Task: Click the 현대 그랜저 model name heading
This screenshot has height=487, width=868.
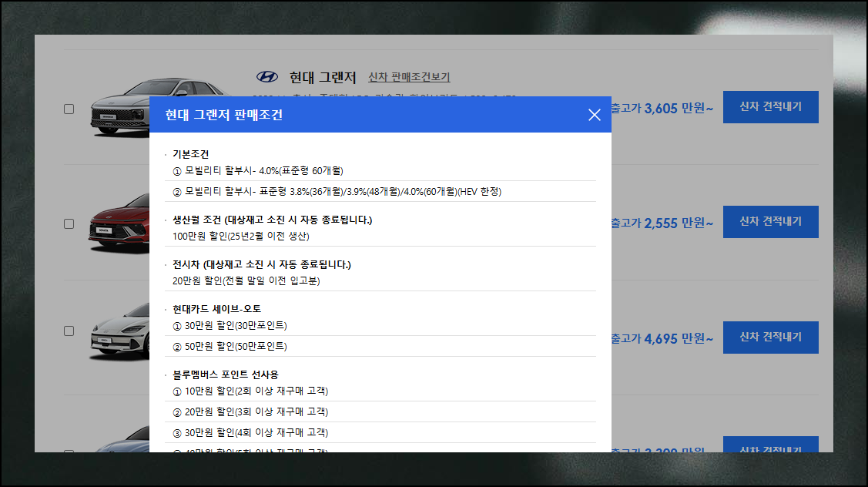Action: click(x=323, y=77)
